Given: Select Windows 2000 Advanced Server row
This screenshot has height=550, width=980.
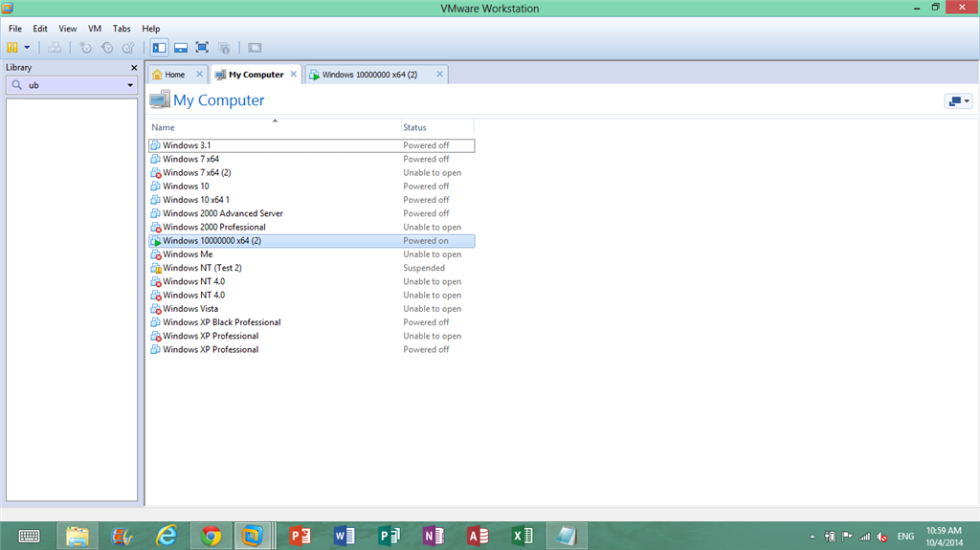Looking at the screenshot, I should point(312,213).
